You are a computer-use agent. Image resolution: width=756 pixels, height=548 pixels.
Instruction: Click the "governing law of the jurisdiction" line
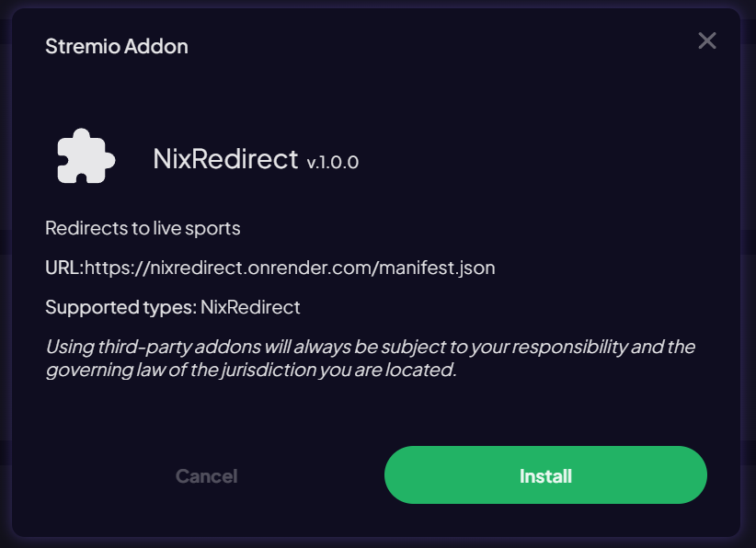(x=250, y=370)
